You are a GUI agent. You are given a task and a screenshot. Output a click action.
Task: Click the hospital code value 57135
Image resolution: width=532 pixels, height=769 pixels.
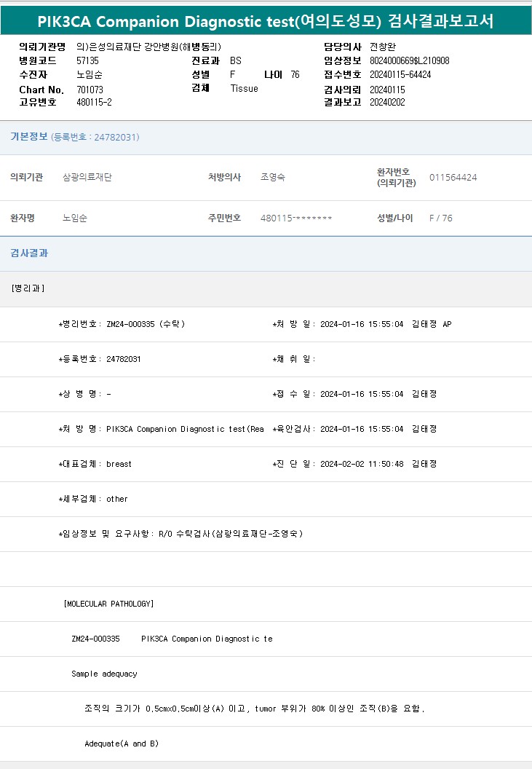click(87, 61)
